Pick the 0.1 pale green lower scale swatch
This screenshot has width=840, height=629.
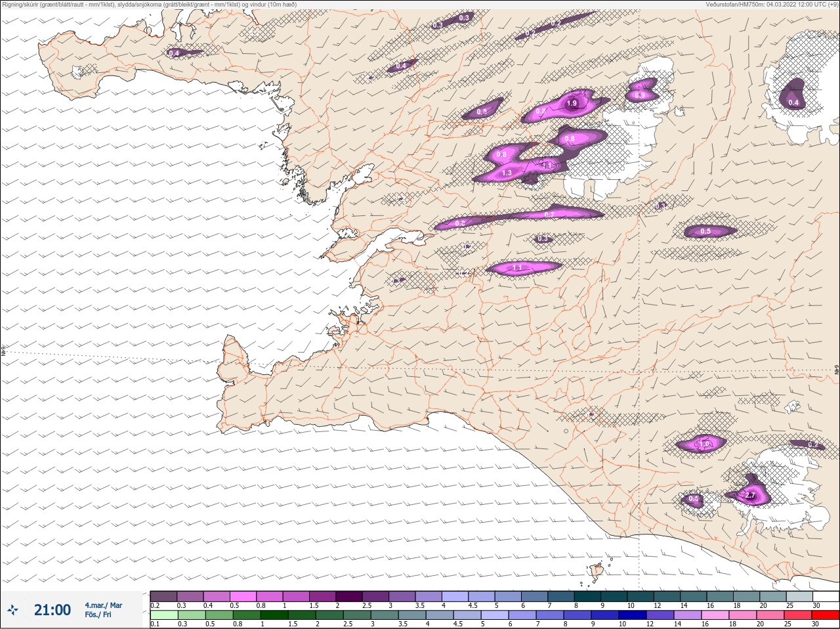click(x=163, y=615)
